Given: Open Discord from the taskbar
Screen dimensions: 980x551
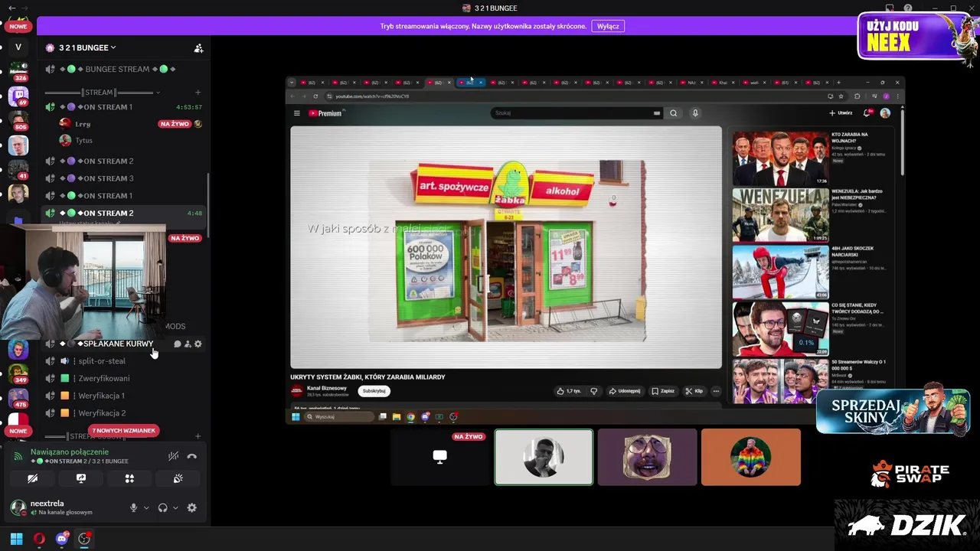Looking at the screenshot, I should 62,539.
